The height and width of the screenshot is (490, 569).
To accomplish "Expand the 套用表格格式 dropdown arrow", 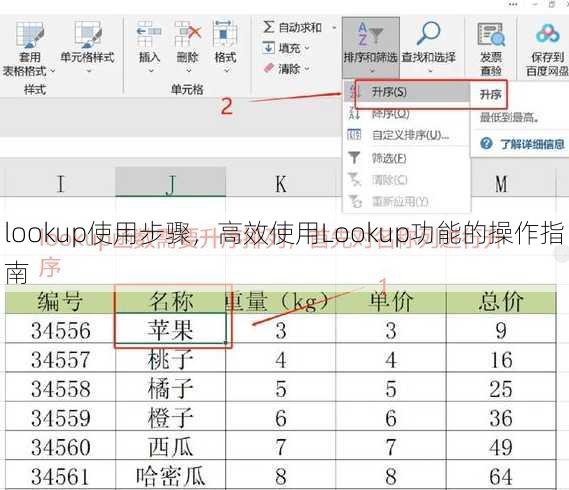I will (x=53, y=71).
